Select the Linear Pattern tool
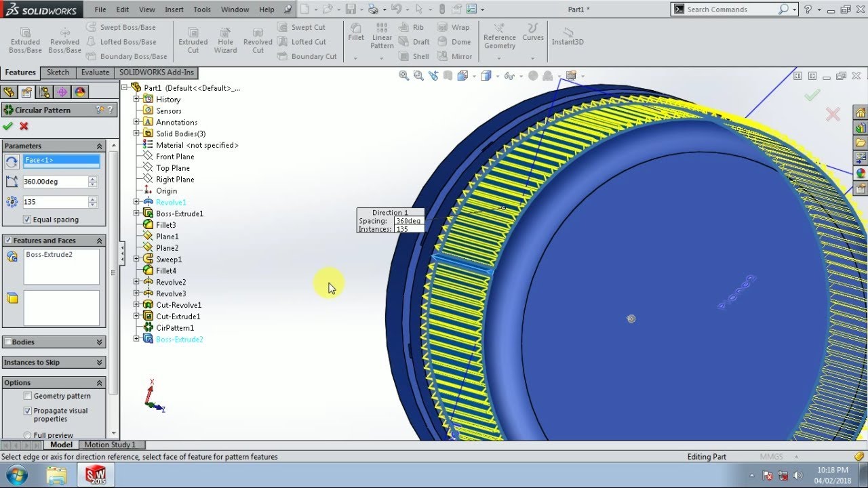Screen dimensions: 868x488 click(382, 37)
